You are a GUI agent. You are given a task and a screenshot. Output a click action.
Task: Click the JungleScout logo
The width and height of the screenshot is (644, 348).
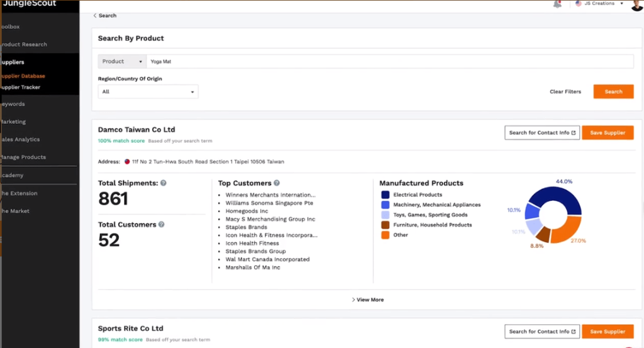click(29, 4)
